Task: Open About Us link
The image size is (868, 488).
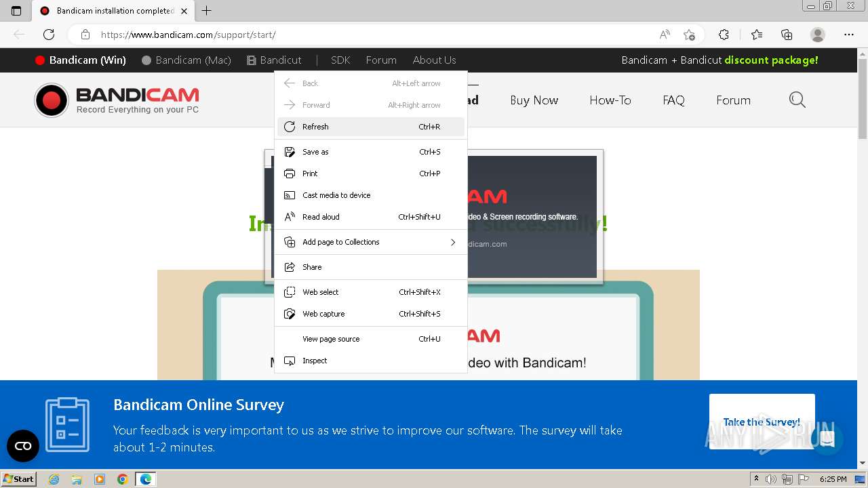Action: [434, 60]
